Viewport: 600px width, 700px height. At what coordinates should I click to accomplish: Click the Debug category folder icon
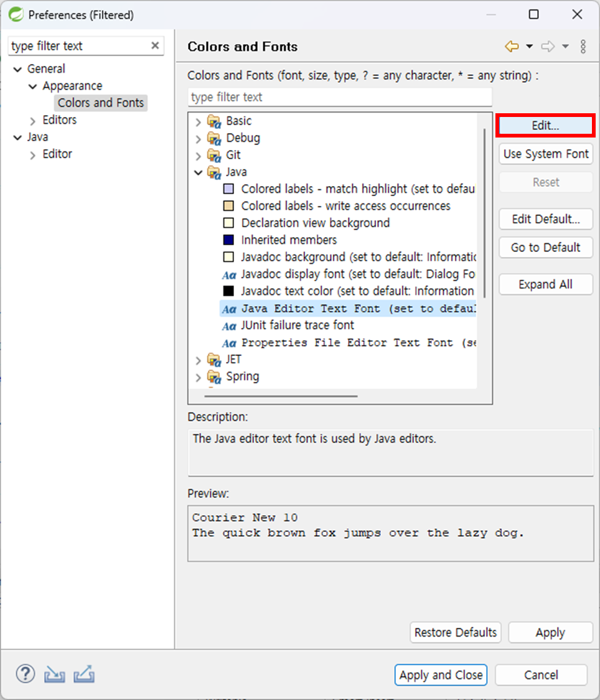coord(214,138)
